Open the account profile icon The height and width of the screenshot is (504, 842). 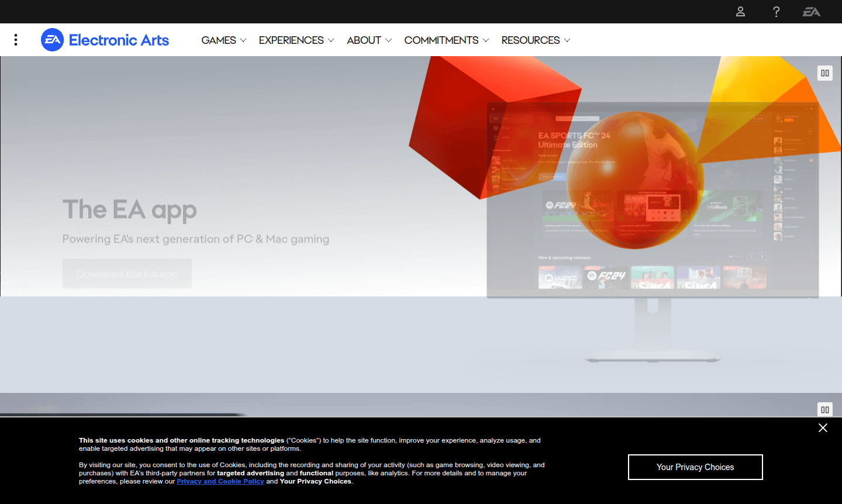[740, 12]
